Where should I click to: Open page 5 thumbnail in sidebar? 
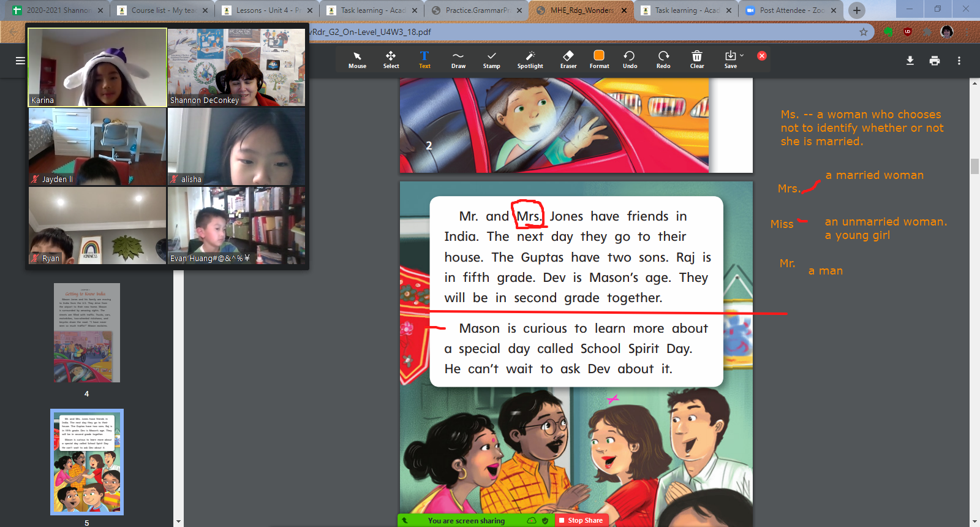pos(87,462)
